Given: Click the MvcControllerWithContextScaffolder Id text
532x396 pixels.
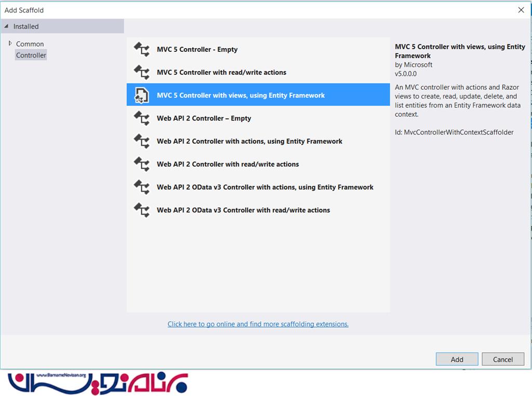Looking at the screenshot, I should click(454, 132).
